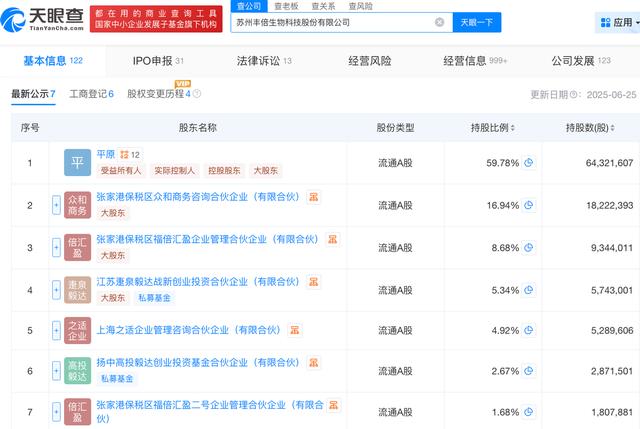Click into the company name search field
The height and width of the screenshot is (429, 640).
(x=330, y=22)
